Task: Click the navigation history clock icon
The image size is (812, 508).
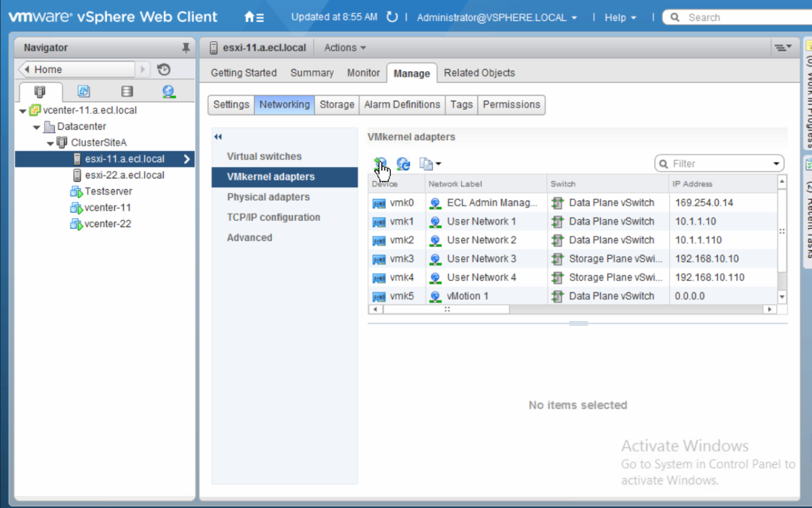Action: point(164,70)
